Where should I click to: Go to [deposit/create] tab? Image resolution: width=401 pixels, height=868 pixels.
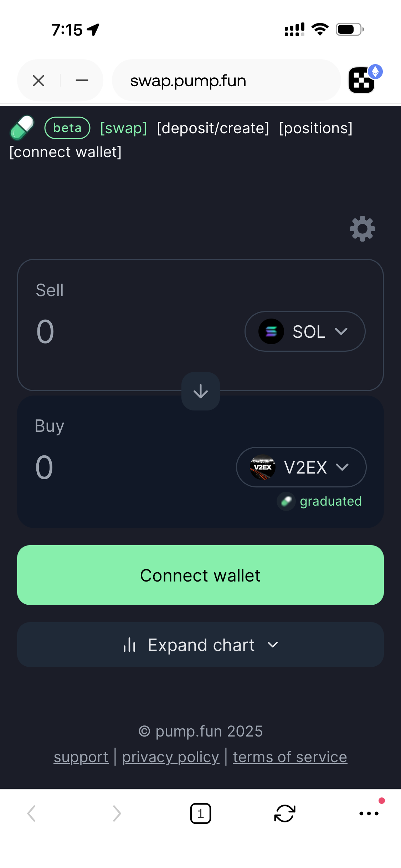[x=213, y=128]
